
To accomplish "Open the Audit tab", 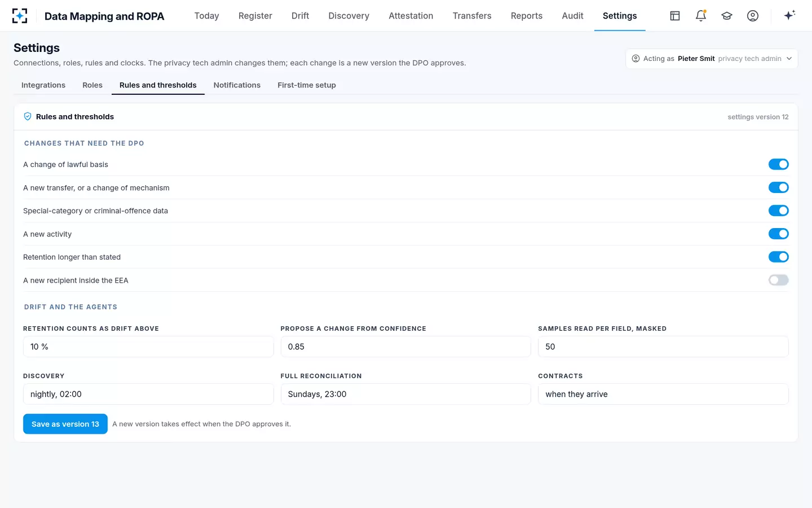I will pos(572,16).
